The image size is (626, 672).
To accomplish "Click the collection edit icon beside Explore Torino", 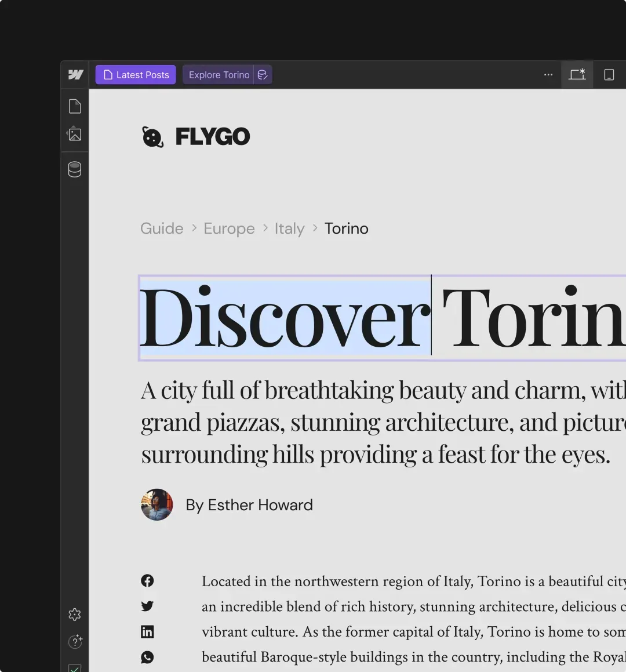I will coord(263,75).
